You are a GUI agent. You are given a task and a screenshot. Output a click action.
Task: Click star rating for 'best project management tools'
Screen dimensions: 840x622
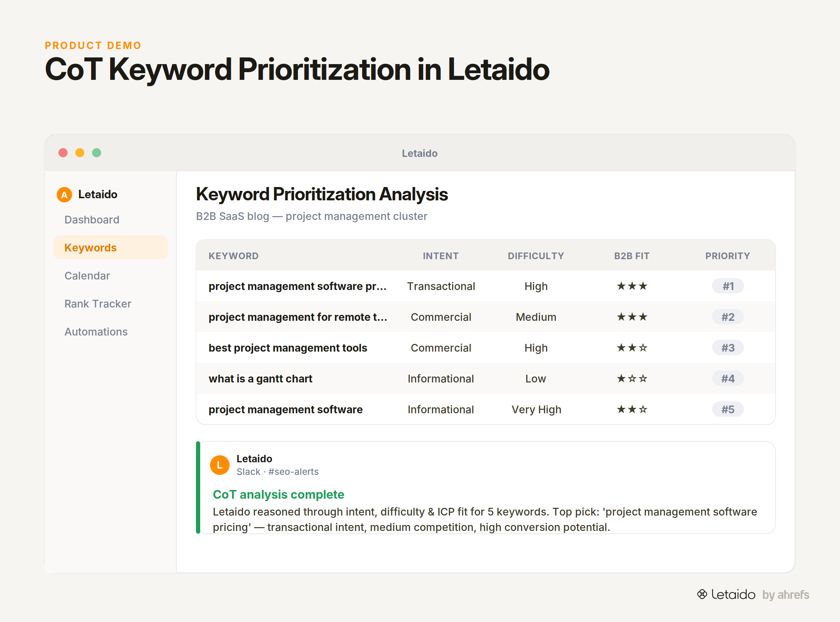pos(632,347)
